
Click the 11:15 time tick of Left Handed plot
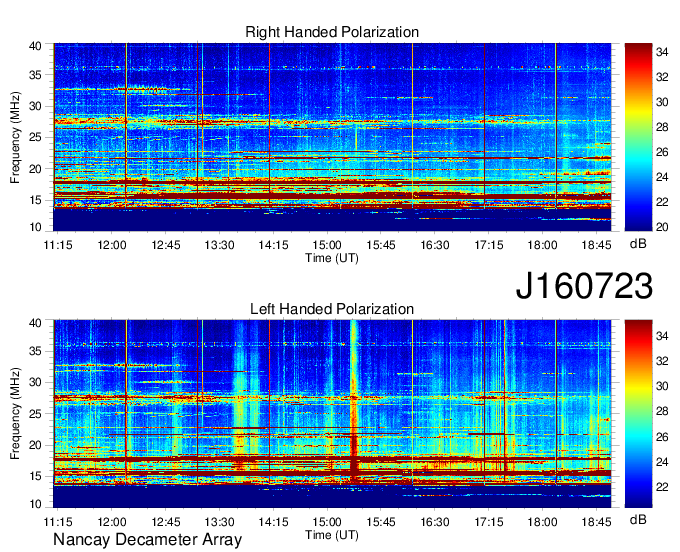pos(58,522)
